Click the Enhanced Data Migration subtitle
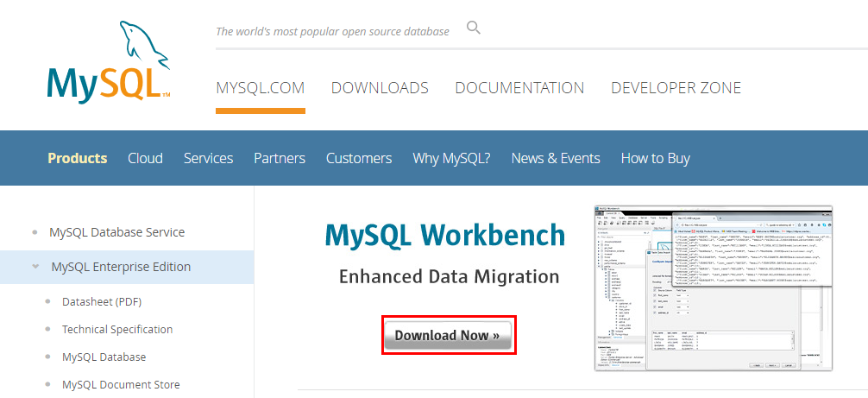This screenshot has width=868, height=398. point(449,277)
